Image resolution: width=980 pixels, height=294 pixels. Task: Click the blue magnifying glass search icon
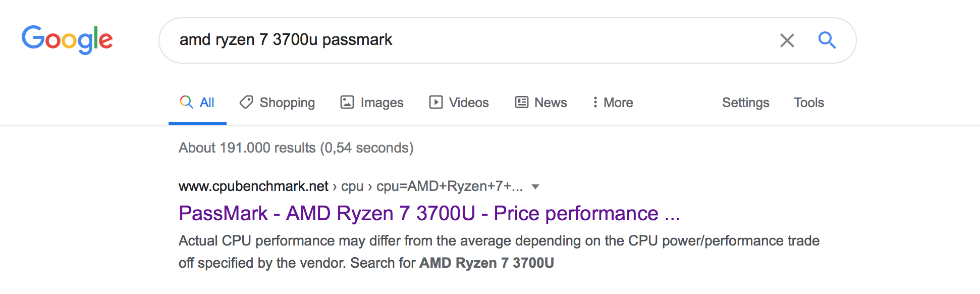827,40
